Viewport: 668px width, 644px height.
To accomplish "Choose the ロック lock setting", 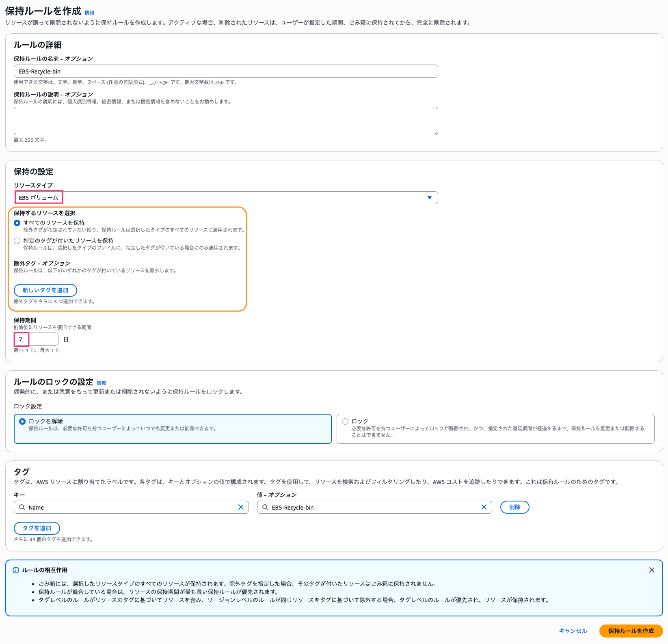I will [x=345, y=421].
